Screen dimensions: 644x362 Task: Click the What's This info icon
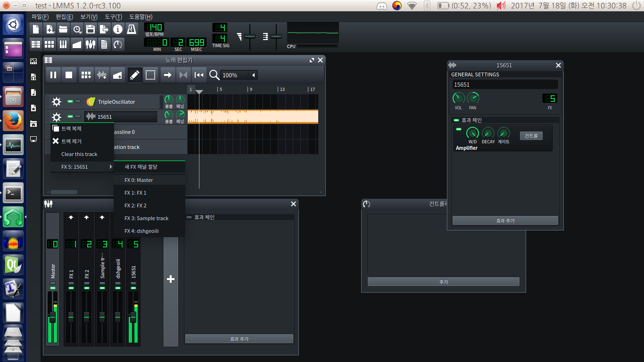pos(118,29)
